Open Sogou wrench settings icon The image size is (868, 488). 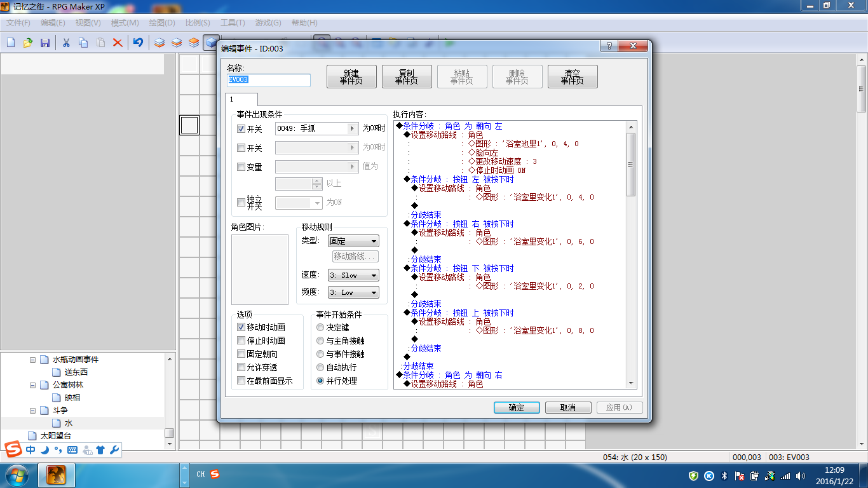[x=114, y=450]
